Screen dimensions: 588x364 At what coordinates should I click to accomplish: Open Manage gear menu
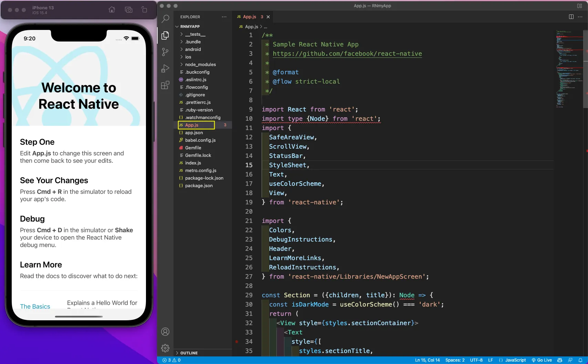click(165, 348)
